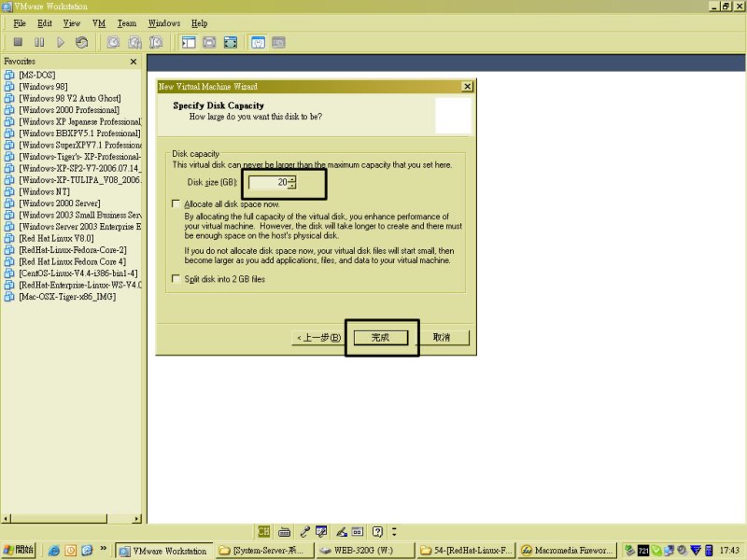This screenshot has height=560, width=747.
Task: Click the 上一步 Back button
Action: pos(318,338)
